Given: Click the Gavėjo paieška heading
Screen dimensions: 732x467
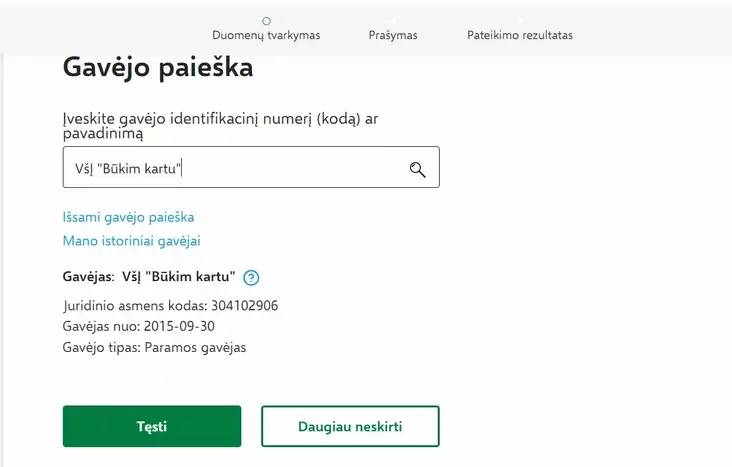Looking at the screenshot, I should 158,68.
